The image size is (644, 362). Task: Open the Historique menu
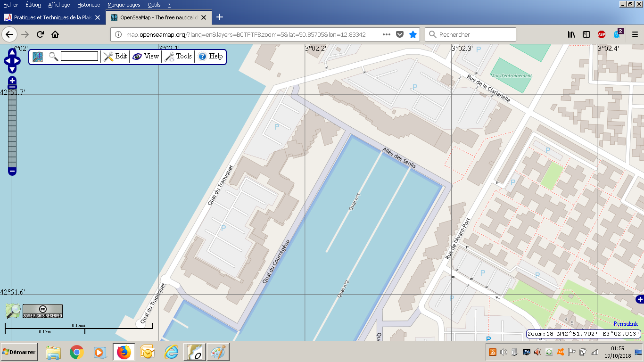coord(89,5)
